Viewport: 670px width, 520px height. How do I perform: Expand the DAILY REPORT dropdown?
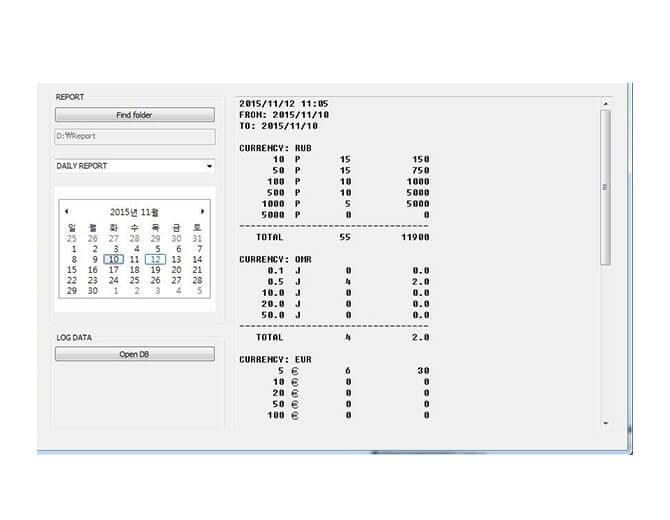coord(209,166)
